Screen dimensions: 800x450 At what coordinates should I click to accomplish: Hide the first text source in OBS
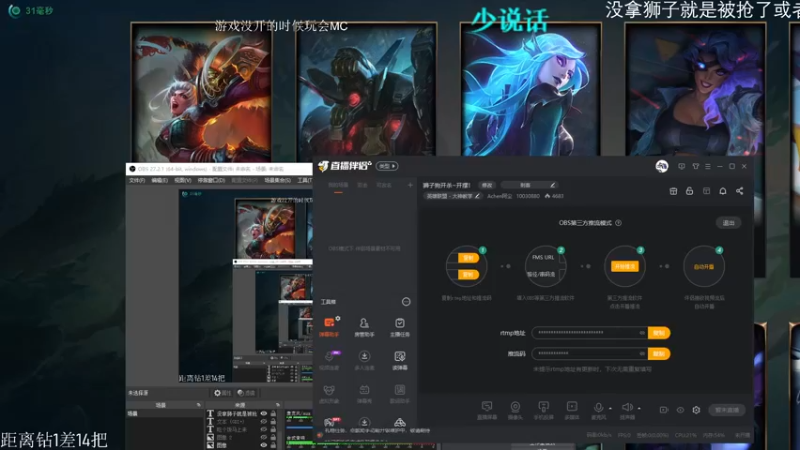[264, 414]
